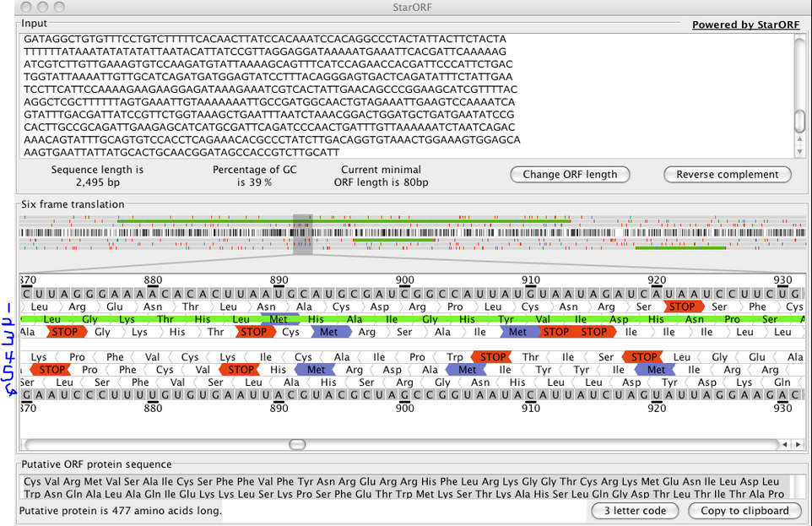Click the Reverse complement button
Screen dimensions: 812x526
click(x=728, y=175)
